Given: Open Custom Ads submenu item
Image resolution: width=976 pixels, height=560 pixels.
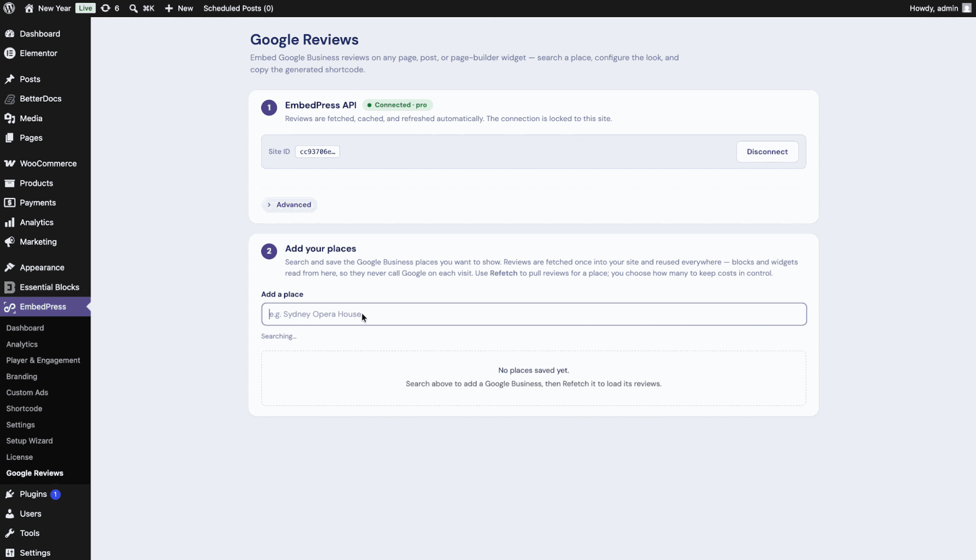Looking at the screenshot, I should (27, 393).
